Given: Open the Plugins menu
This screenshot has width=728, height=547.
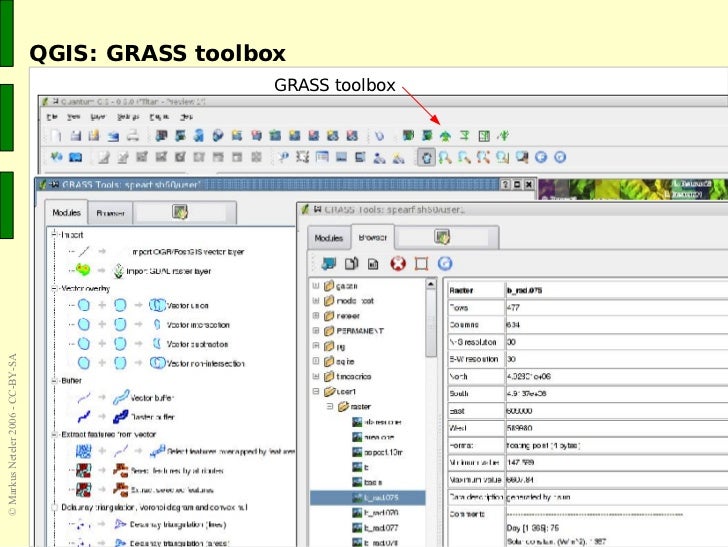Looking at the screenshot, I should 159,117.
